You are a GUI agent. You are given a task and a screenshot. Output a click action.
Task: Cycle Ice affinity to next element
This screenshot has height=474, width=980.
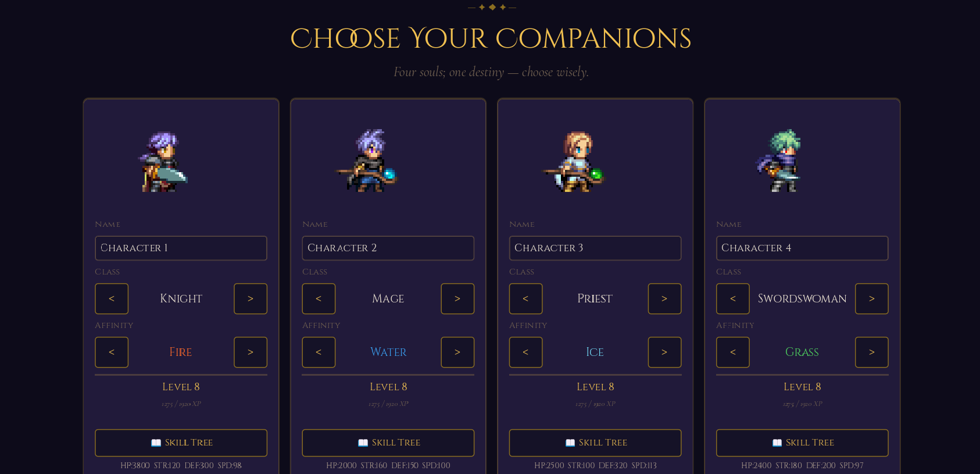click(664, 352)
